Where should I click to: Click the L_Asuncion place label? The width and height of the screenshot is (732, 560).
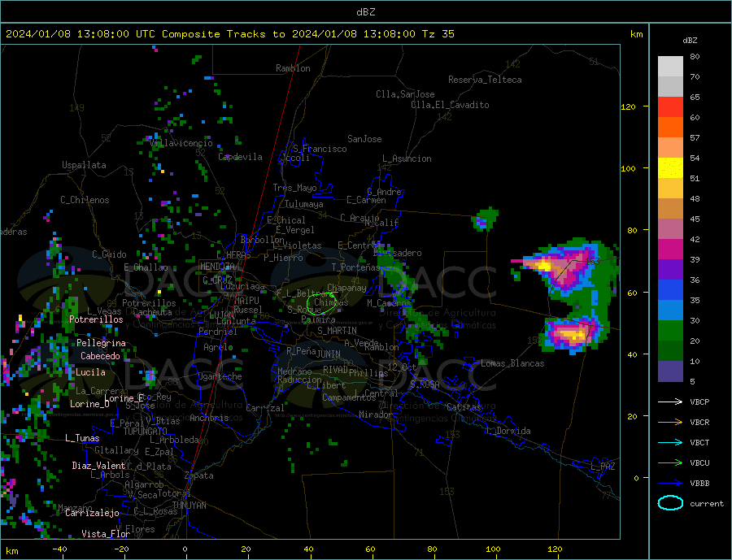(x=407, y=158)
